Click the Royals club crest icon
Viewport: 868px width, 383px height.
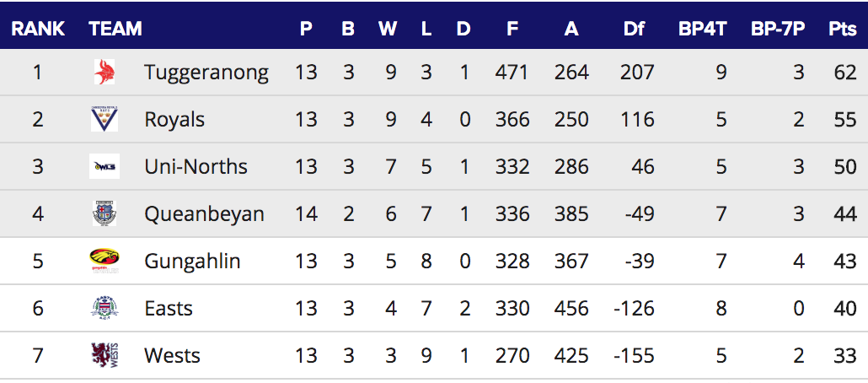coord(104,120)
